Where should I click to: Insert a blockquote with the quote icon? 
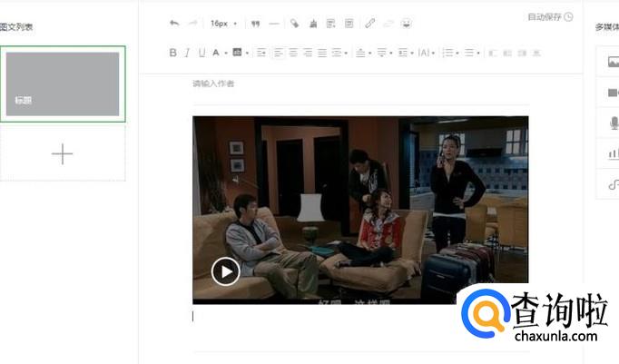[x=255, y=23]
